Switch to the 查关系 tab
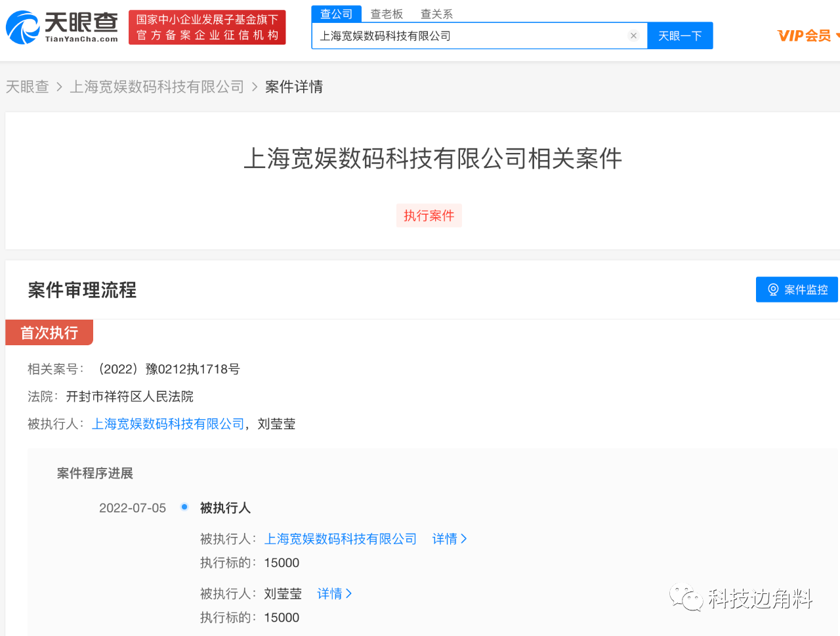The height and width of the screenshot is (636, 840). pos(436,14)
